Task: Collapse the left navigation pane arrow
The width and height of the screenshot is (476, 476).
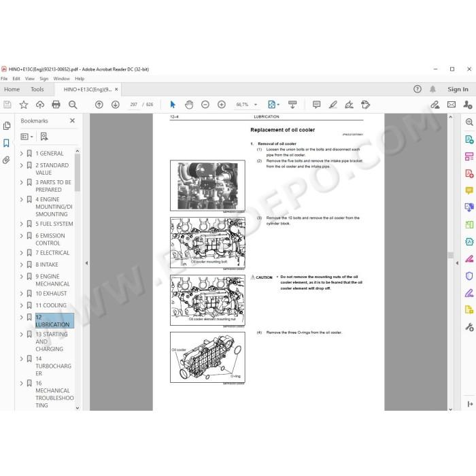Action: (x=86, y=263)
